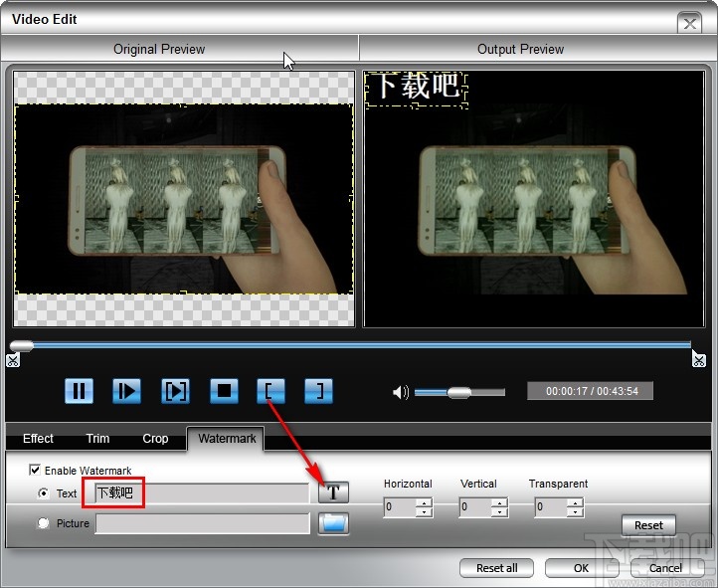Decrease the Horizontal value
Image resolution: width=718 pixels, height=588 pixels.
pos(424,511)
